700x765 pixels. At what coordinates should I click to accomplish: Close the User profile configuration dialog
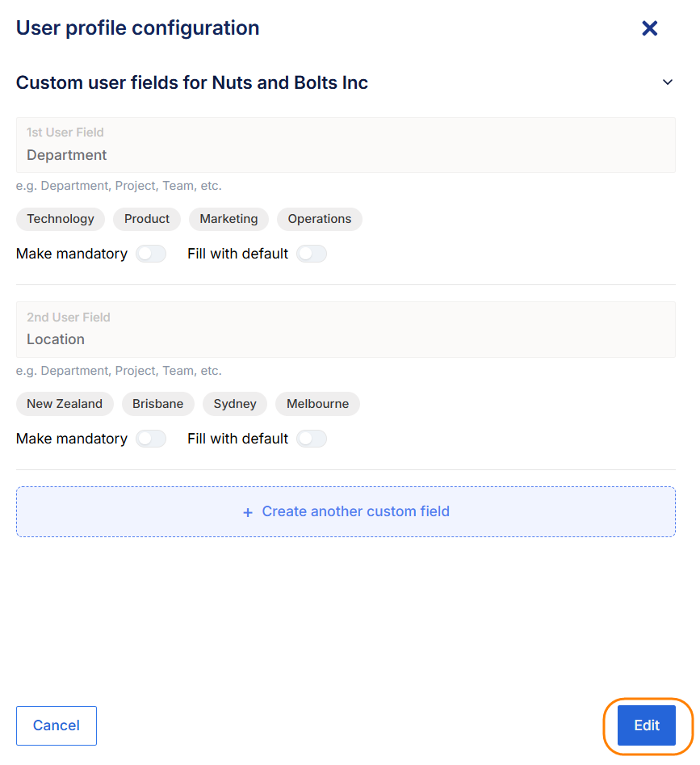click(649, 28)
